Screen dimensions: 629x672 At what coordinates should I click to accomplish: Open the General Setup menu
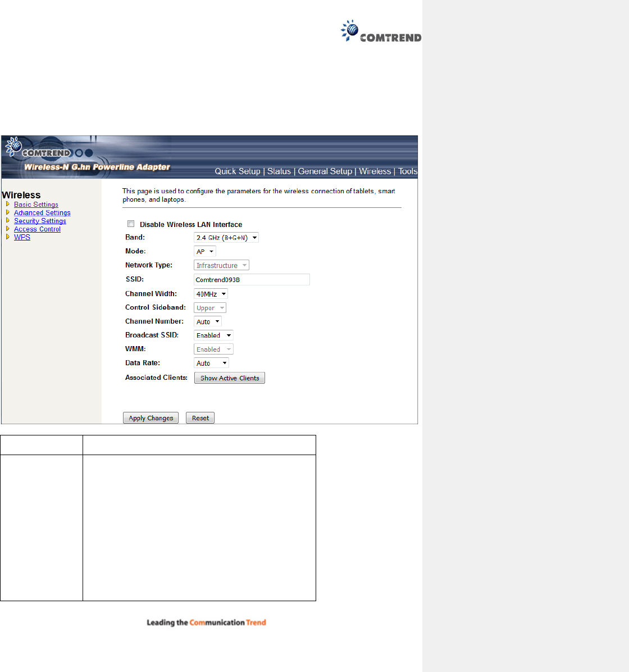pos(325,171)
